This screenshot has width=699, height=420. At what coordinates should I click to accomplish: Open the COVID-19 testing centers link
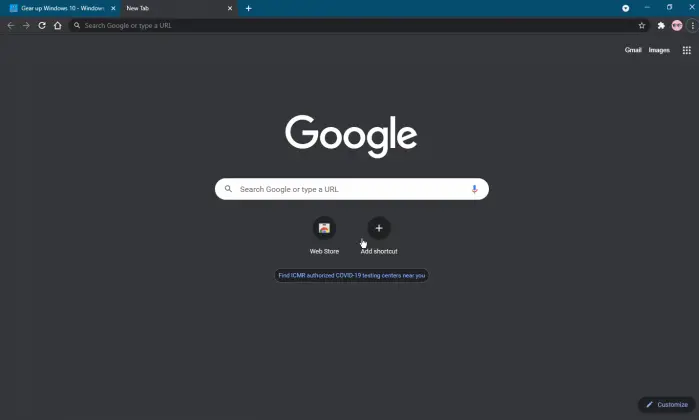tap(351, 276)
